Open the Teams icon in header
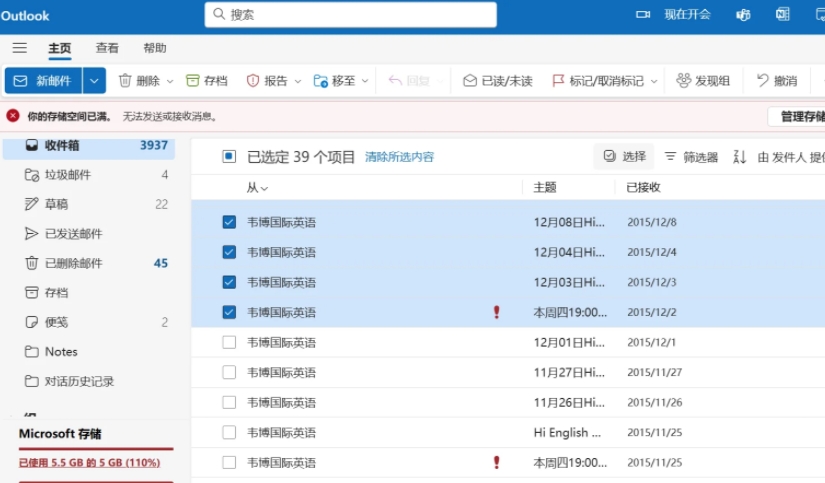825x483 pixels. click(x=743, y=15)
